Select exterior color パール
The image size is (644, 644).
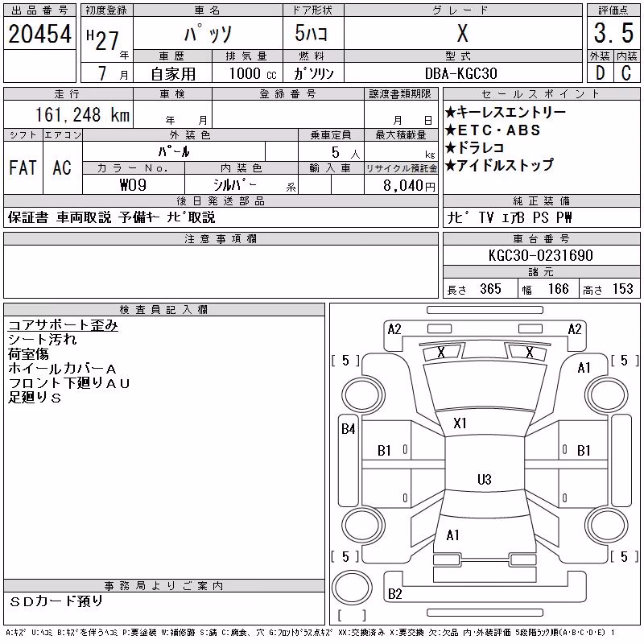(174, 151)
